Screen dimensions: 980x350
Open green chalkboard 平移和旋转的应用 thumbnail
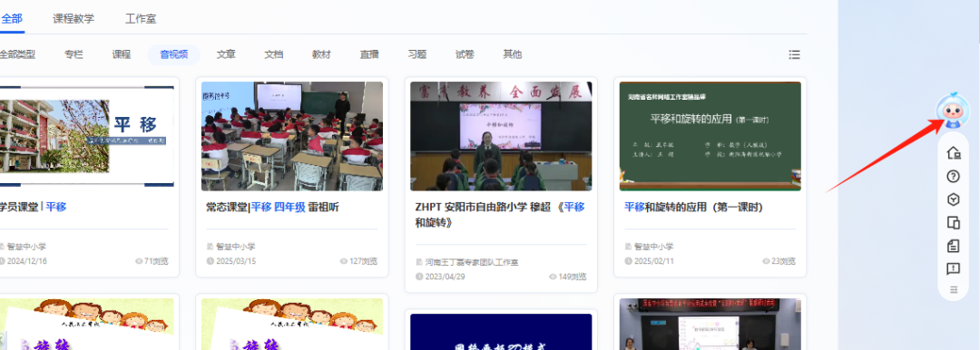point(710,136)
